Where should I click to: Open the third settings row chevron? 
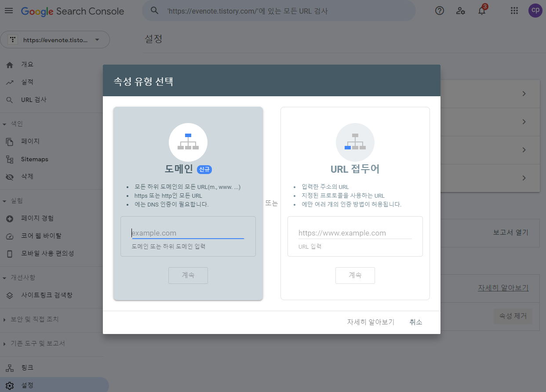pyautogui.click(x=524, y=150)
